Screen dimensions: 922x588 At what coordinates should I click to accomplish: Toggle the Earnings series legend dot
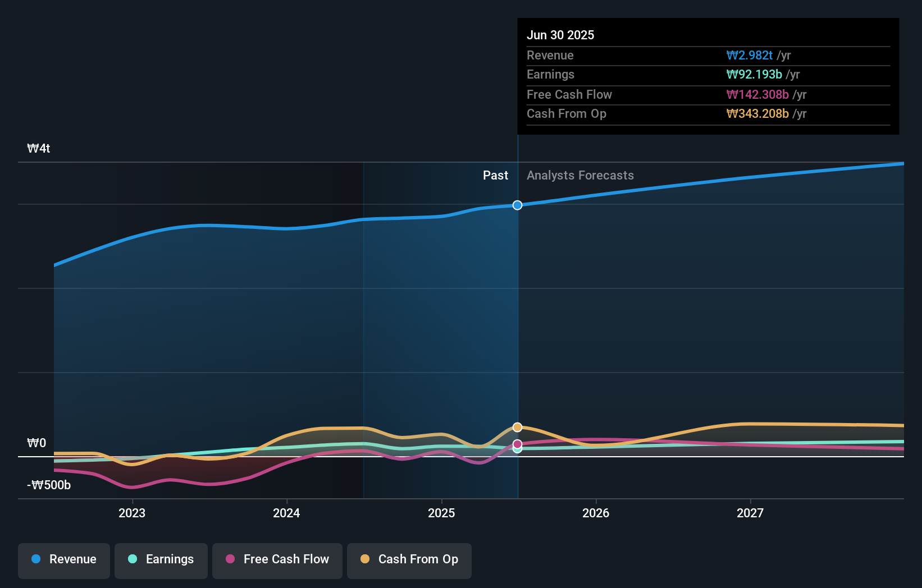pyautogui.click(x=133, y=559)
